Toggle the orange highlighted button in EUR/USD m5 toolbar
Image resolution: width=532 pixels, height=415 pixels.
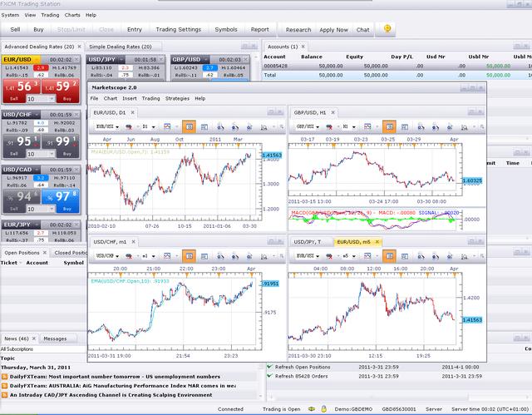coord(389,256)
